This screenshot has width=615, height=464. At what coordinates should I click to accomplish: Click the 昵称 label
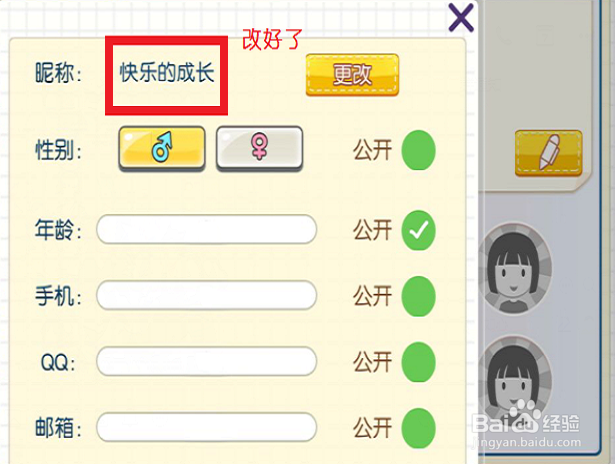tap(58, 73)
